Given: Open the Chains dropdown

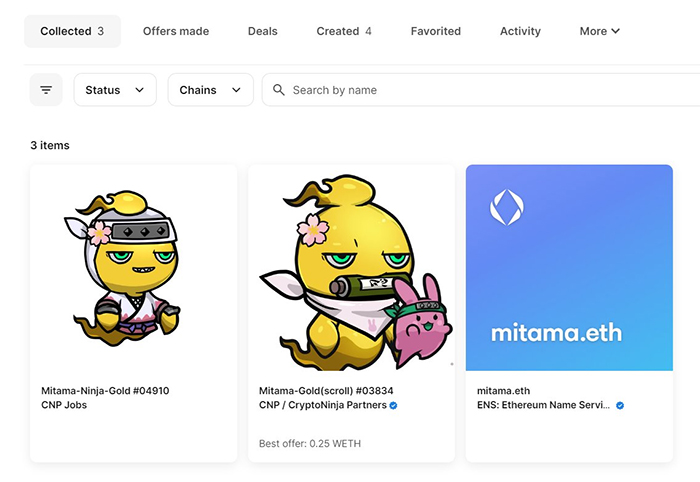Looking at the screenshot, I should click(x=211, y=90).
